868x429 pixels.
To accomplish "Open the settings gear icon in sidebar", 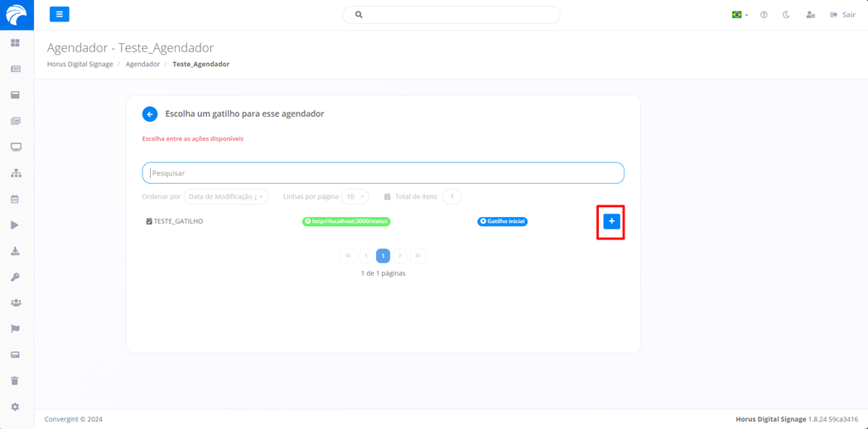I will [x=15, y=407].
